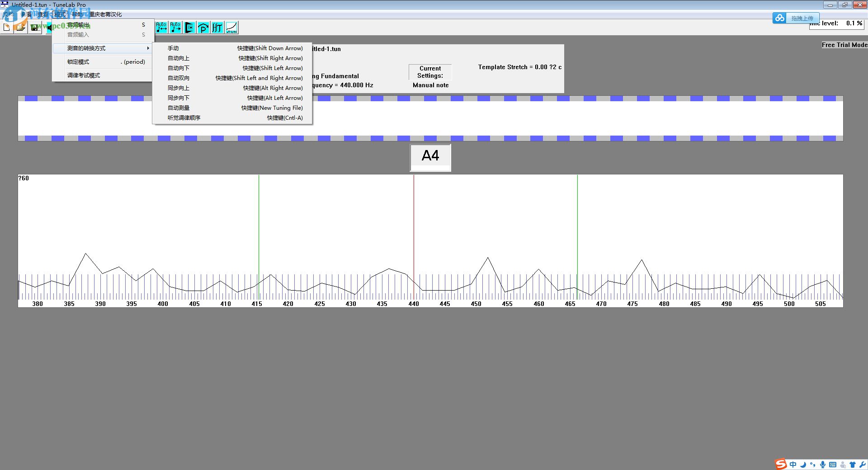The width and height of the screenshot is (868, 470).
Task: Select 调律考试模式 menu entry
Action: click(x=102, y=75)
